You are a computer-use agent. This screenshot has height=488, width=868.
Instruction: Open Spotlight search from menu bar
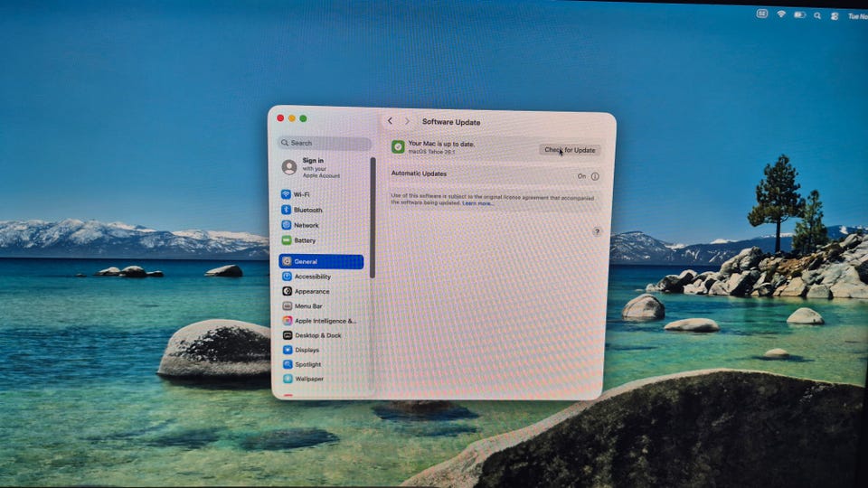click(x=817, y=16)
